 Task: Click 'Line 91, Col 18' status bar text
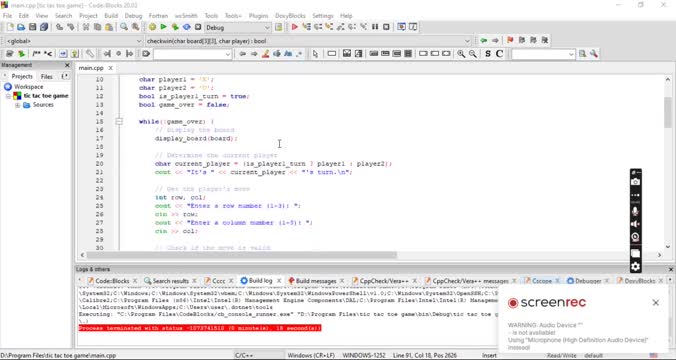pos(415,356)
